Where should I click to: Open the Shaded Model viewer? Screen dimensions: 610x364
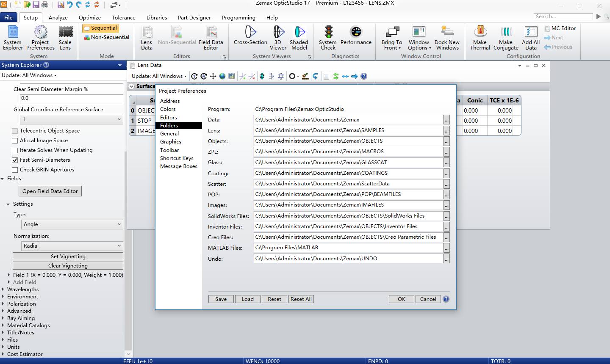click(299, 38)
